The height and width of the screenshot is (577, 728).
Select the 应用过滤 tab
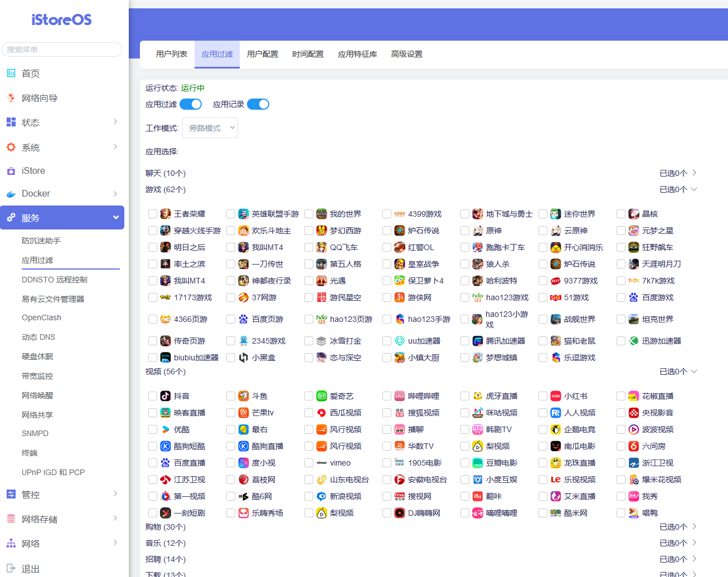pos(217,54)
